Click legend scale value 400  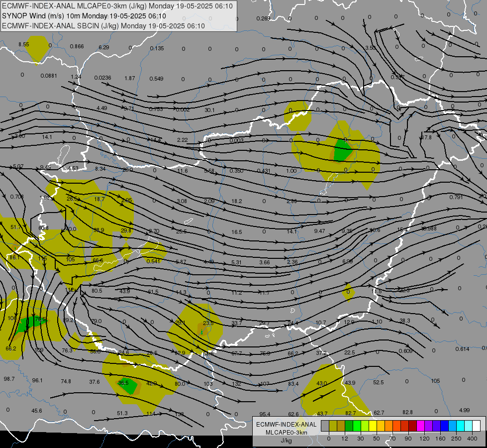pyautogui.click(x=472, y=439)
